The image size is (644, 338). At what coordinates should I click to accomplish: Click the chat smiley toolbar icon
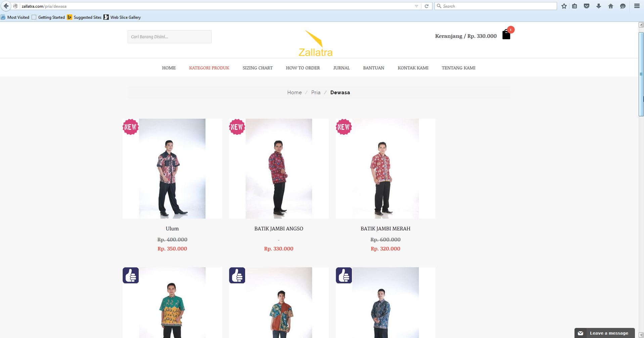623,6
